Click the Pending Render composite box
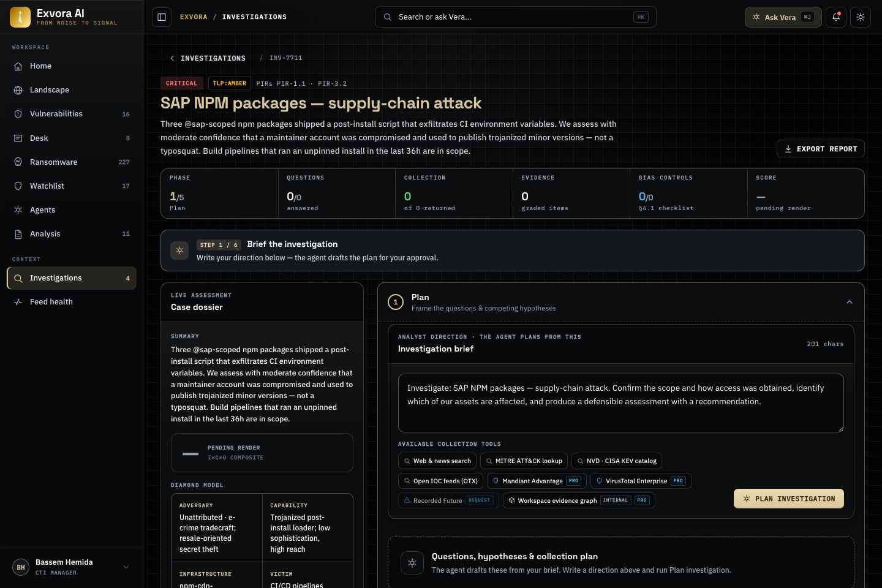 (262, 453)
